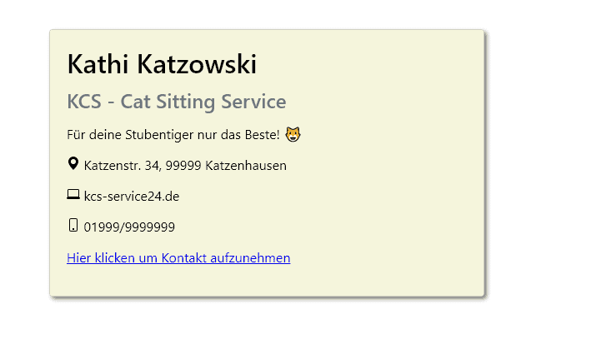Click 'Hier klicken' at the link start
596x364 pixels.
[x=101, y=257]
